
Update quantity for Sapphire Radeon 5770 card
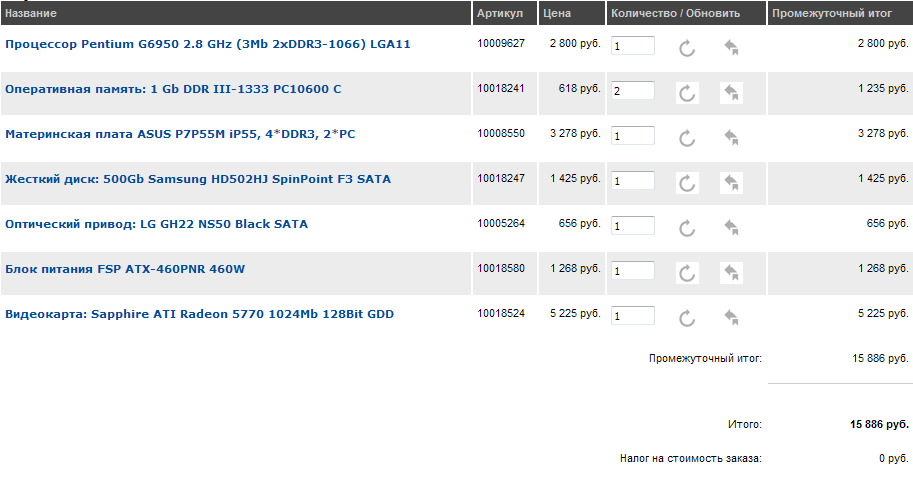coord(687,318)
